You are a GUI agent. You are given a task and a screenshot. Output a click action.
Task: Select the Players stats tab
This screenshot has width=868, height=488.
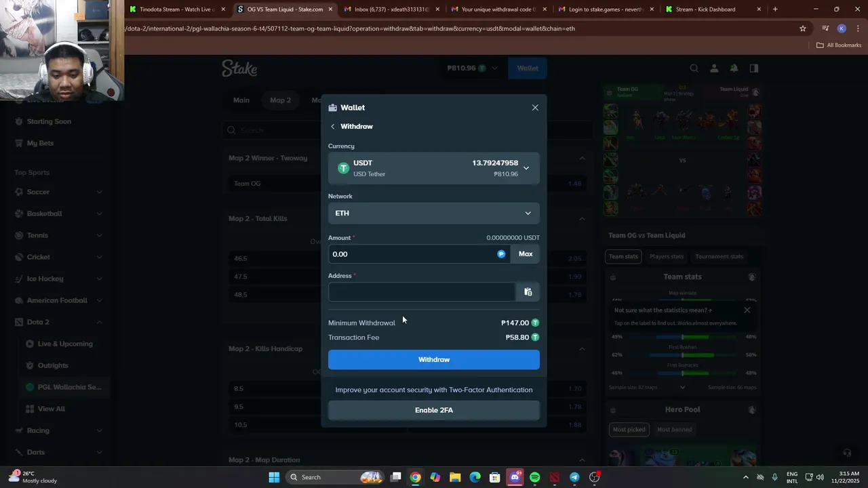(667, 257)
